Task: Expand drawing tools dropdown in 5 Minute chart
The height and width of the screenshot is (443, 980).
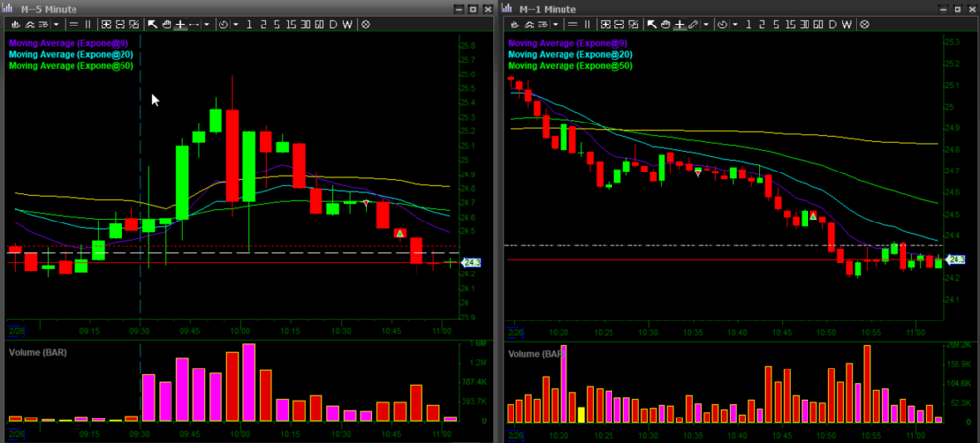Action: click(206, 24)
